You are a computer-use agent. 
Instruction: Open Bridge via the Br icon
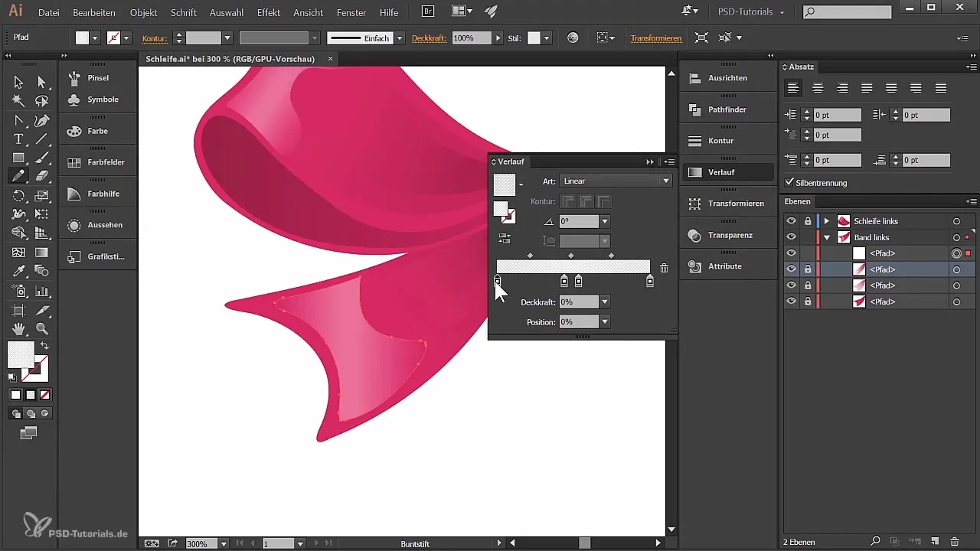coord(429,11)
